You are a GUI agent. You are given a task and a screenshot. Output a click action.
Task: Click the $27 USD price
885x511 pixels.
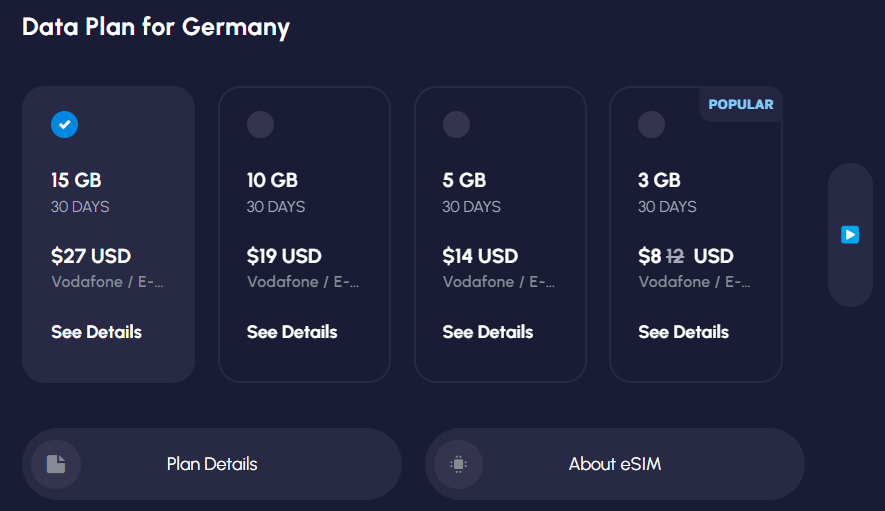pyautogui.click(x=91, y=256)
